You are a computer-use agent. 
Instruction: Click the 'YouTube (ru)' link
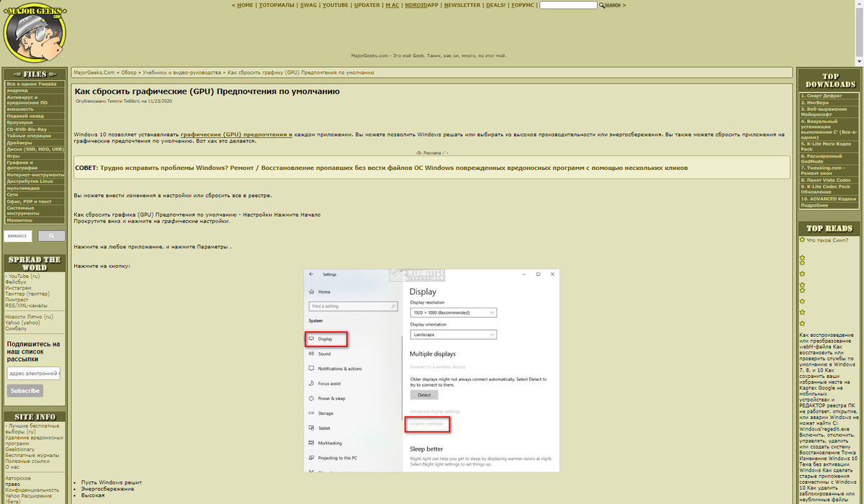point(24,276)
